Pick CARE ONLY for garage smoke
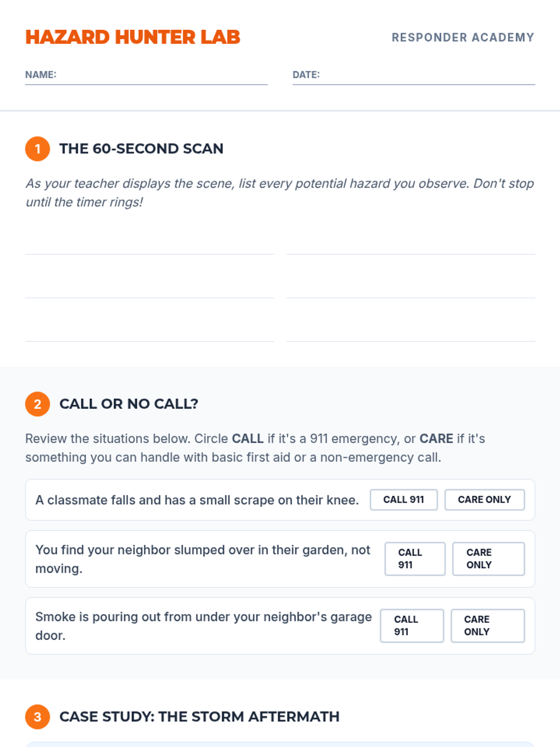This screenshot has width=560, height=747. (x=488, y=626)
